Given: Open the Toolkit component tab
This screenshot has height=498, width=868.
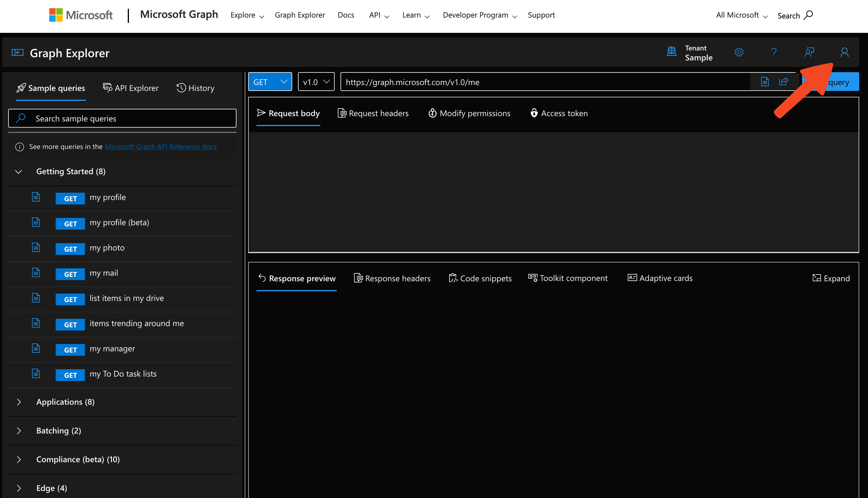Looking at the screenshot, I should tap(568, 278).
